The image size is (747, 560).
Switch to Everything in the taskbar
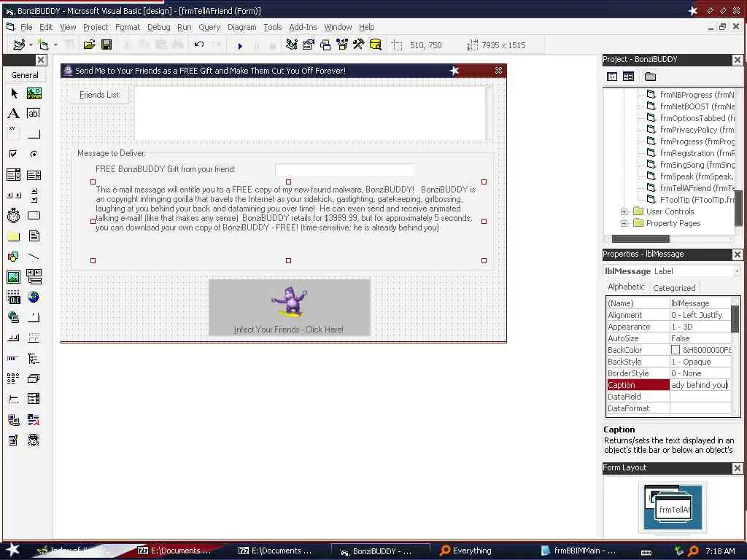(465, 551)
